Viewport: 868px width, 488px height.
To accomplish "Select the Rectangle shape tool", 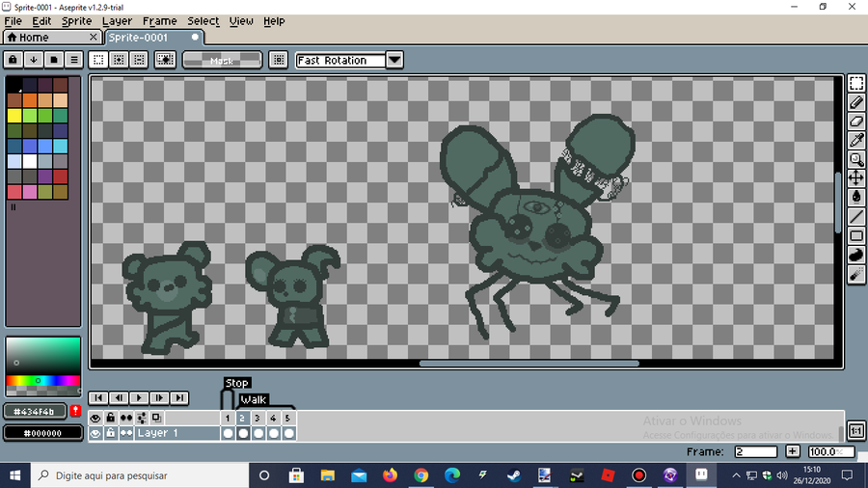I will (x=855, y=235).
